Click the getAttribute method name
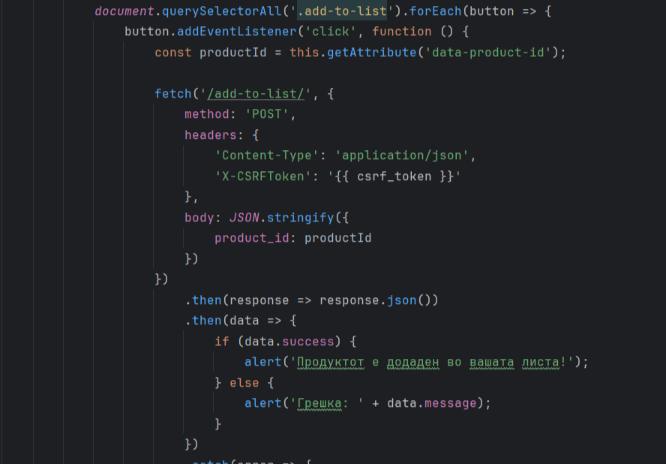 [372, 53]
